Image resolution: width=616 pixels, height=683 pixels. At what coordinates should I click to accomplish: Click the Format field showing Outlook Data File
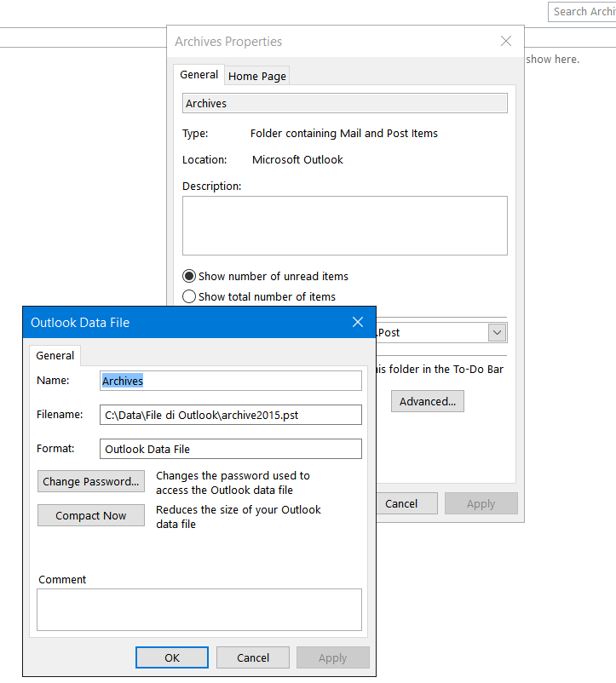(231, 449)
